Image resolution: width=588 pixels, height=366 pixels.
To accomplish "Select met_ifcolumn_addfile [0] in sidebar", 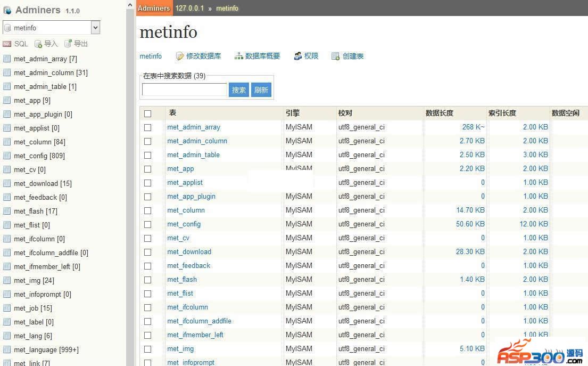I will click(x=51, y=253).
